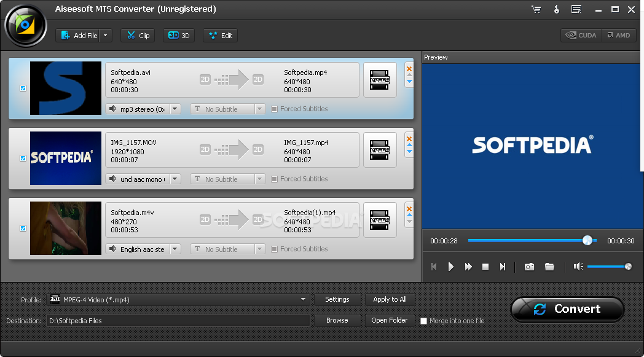Viewport: 644px width, 357px height.
Task: Open audio track dropdown English aac ste
Action: [x=175, y=249]
